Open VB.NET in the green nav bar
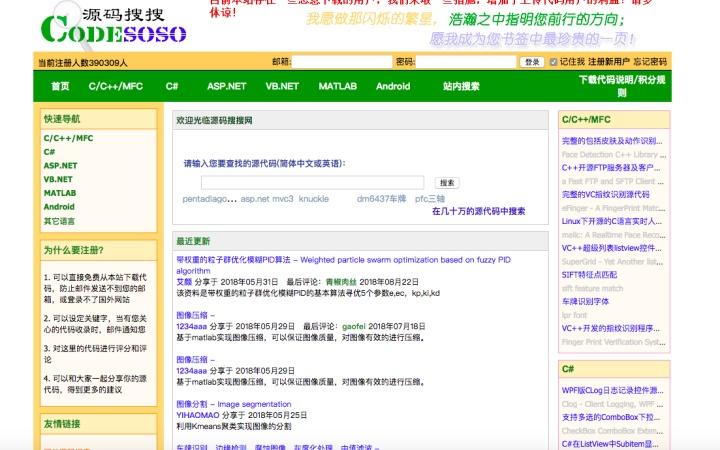The image size is (720, 450). [282, 86]
